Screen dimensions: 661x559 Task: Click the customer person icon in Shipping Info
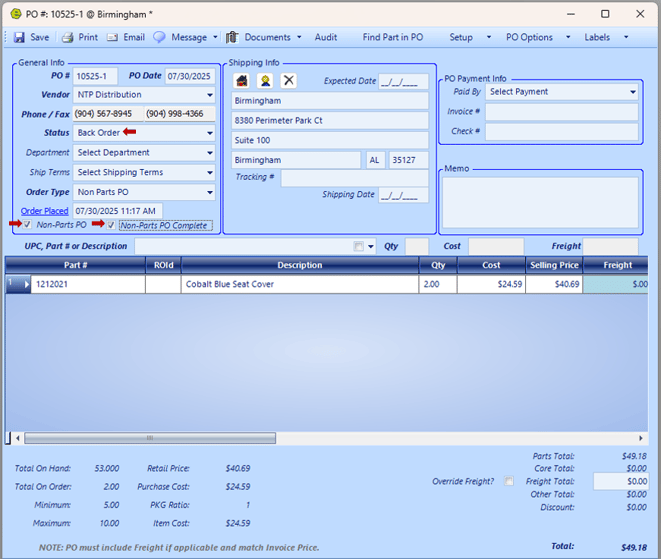[x=266, y=80]
